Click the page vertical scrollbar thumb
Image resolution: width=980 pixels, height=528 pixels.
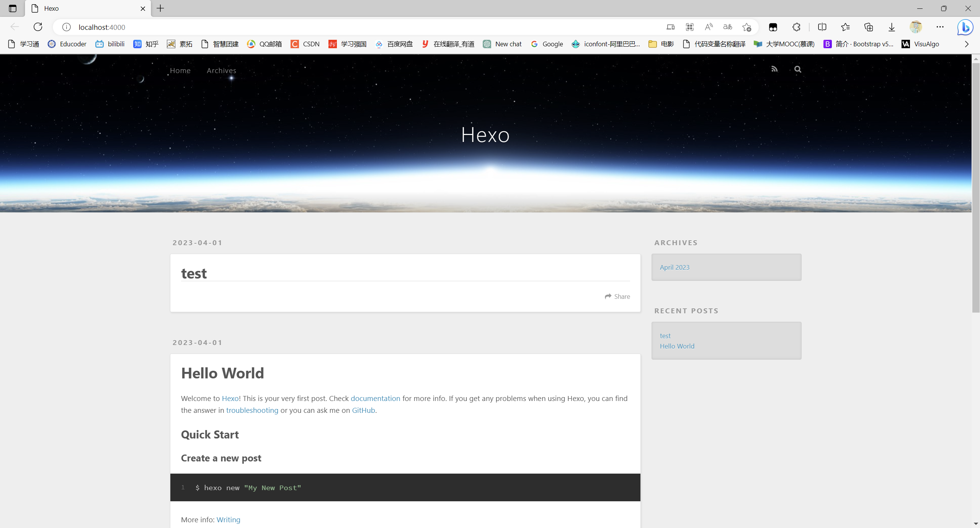click(976, 187)
